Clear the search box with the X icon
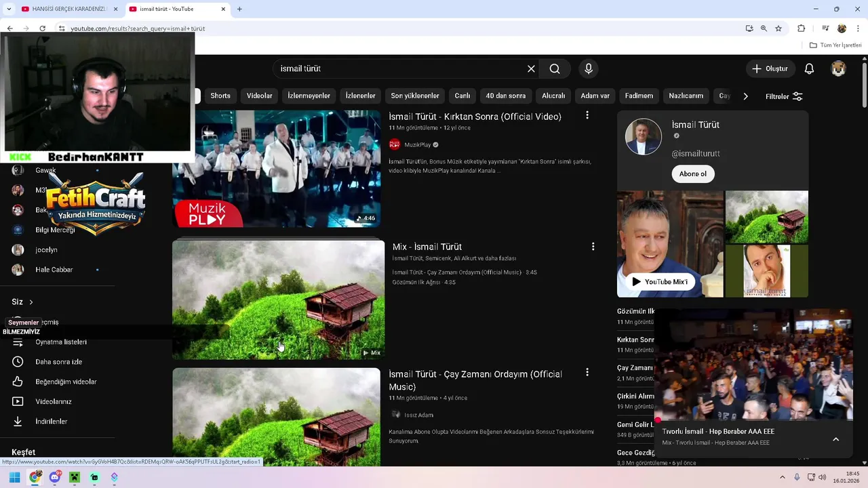This screenshot has height=488, width=868. point(531,68)
